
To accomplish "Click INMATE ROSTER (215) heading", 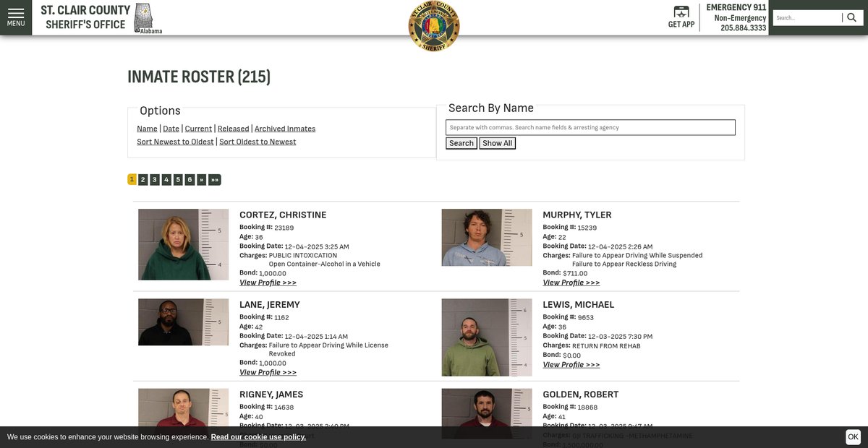I will [199, 77].
